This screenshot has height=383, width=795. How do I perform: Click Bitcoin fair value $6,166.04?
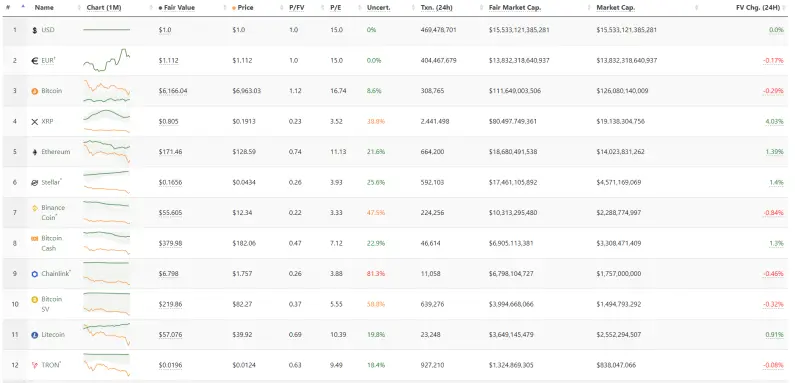pyautogui.click(x=173, y=91)
